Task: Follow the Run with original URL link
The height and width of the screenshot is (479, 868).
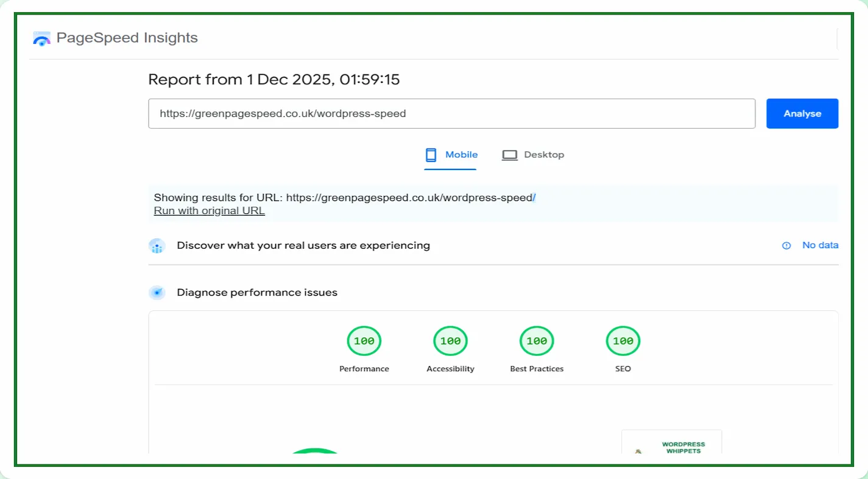Action: pyautogui.click(x=209, y=211)
